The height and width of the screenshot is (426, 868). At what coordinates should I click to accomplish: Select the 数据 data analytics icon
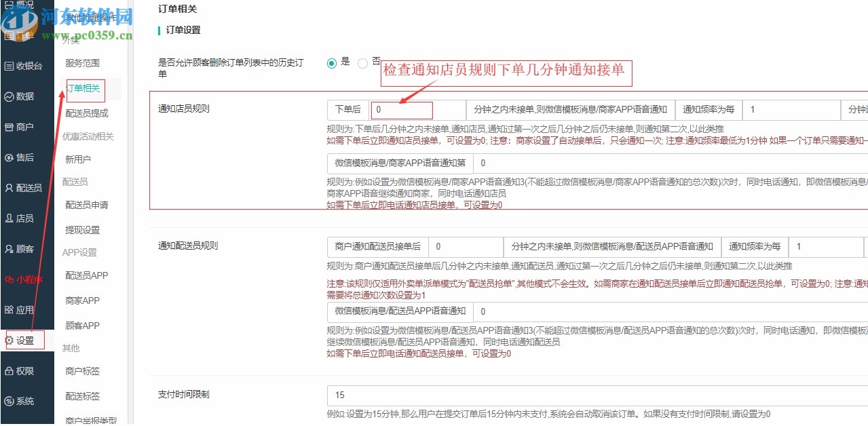(27, 96)
